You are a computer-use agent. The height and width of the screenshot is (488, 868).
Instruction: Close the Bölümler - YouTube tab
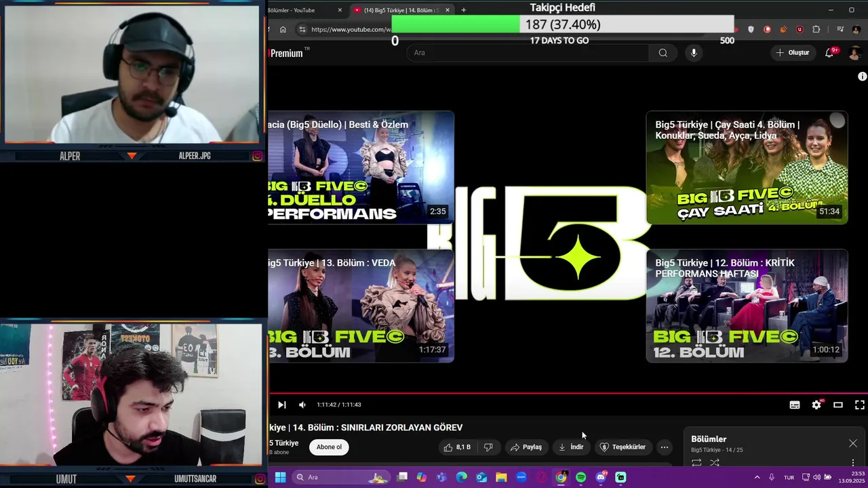tap(340, 10)
